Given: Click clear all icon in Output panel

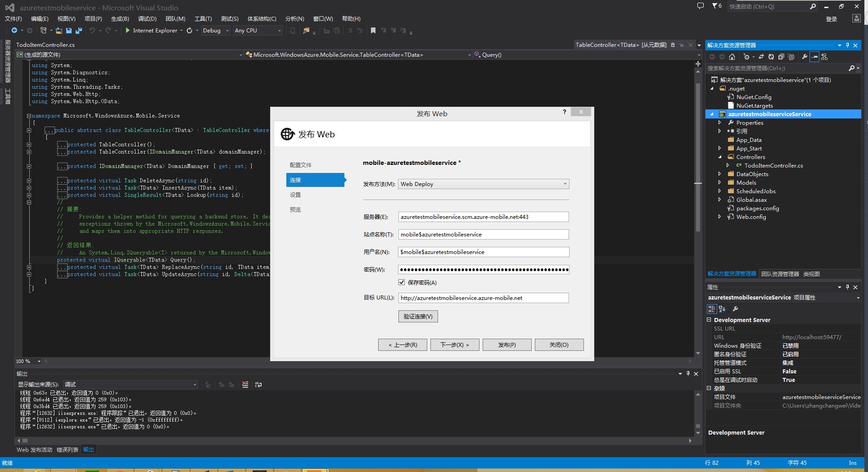Looking at the screenshot, I should 245,385.
